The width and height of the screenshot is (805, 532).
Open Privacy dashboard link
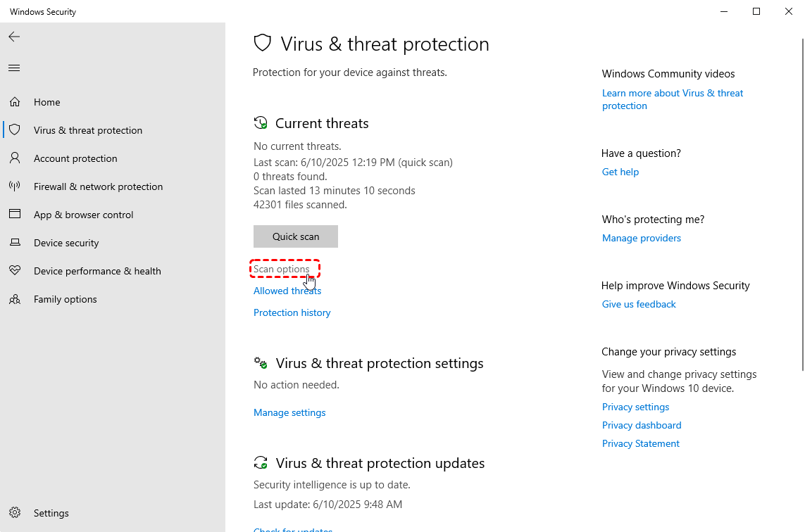click(x=642, y=425)
